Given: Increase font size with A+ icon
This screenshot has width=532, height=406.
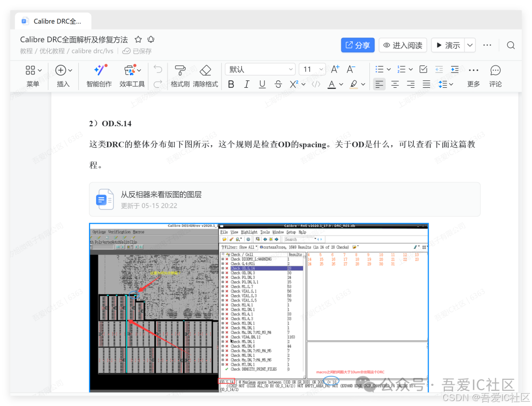Looking at the screenshot, I should [335, 69].
